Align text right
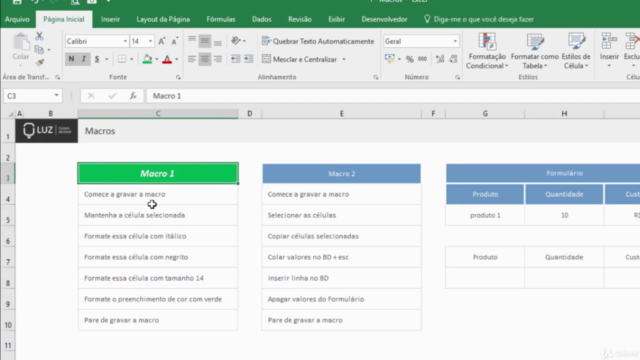This screenshot has width=640, height=360. [218, 59]
